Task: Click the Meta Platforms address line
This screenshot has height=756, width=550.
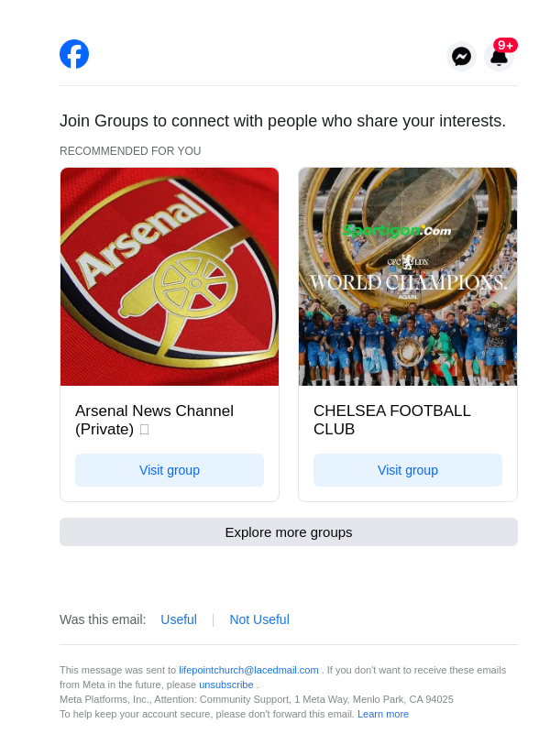Action: point(257,699)
